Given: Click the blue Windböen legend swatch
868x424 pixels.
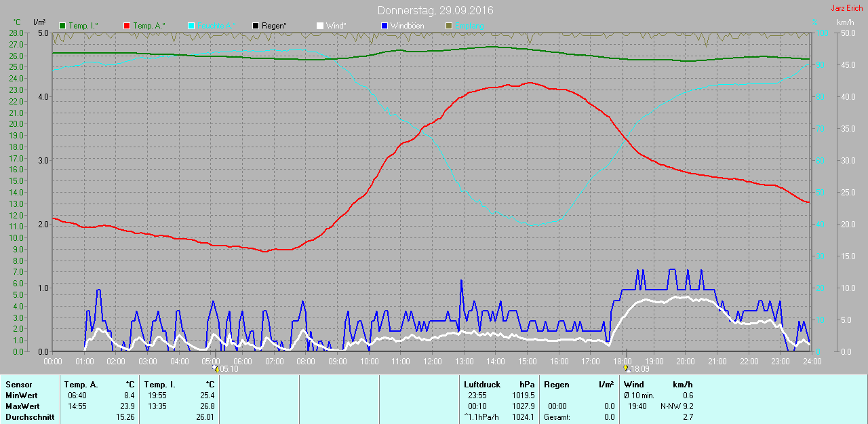Looking at the screenshot, I should 384,26.
